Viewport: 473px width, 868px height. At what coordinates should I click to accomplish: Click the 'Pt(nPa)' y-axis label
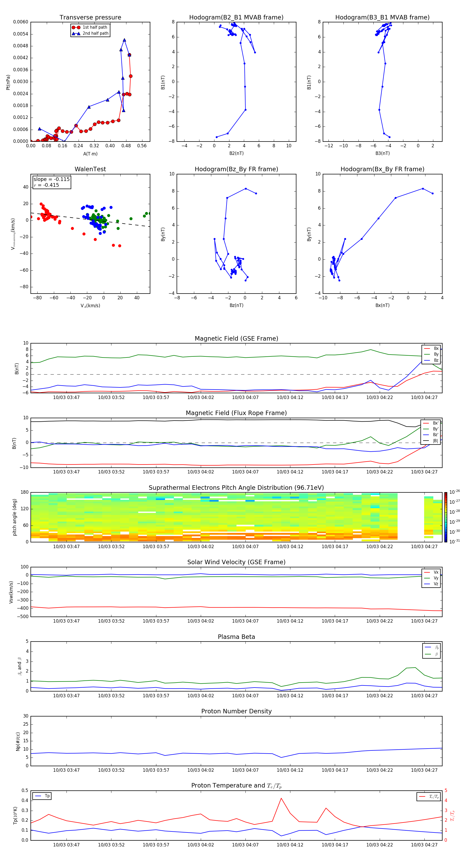(x=8, y=82)
